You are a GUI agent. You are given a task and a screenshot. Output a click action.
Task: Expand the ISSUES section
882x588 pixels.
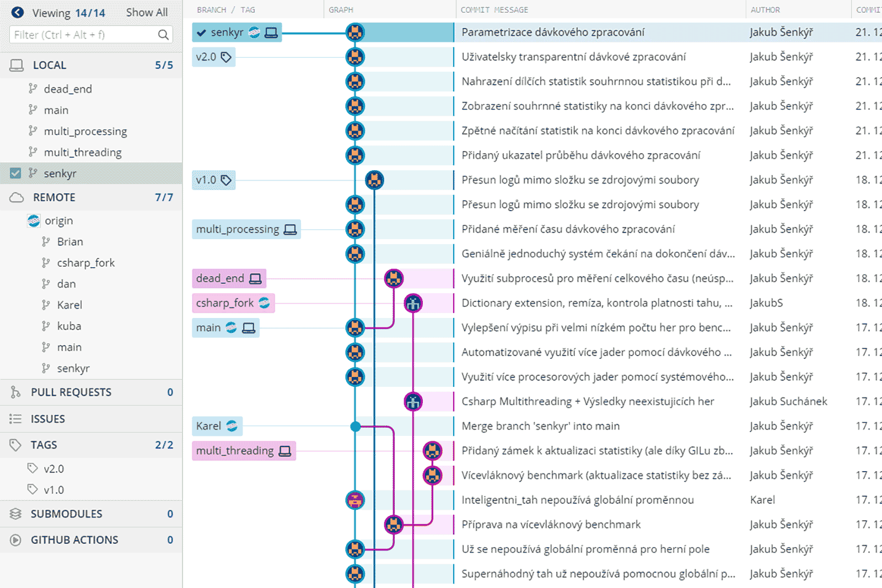point(91,419)
